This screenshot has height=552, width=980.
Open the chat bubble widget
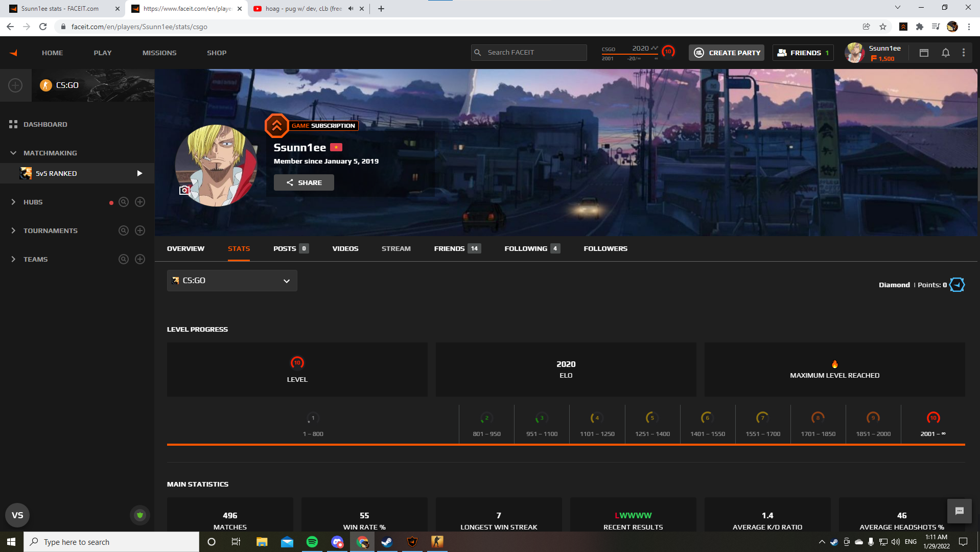pos(960,511)
